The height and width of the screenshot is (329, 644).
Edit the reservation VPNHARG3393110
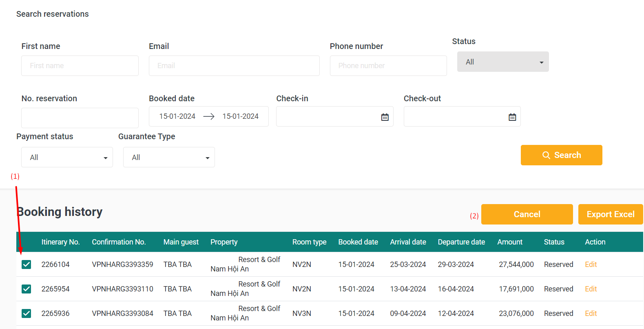(591, 289)
